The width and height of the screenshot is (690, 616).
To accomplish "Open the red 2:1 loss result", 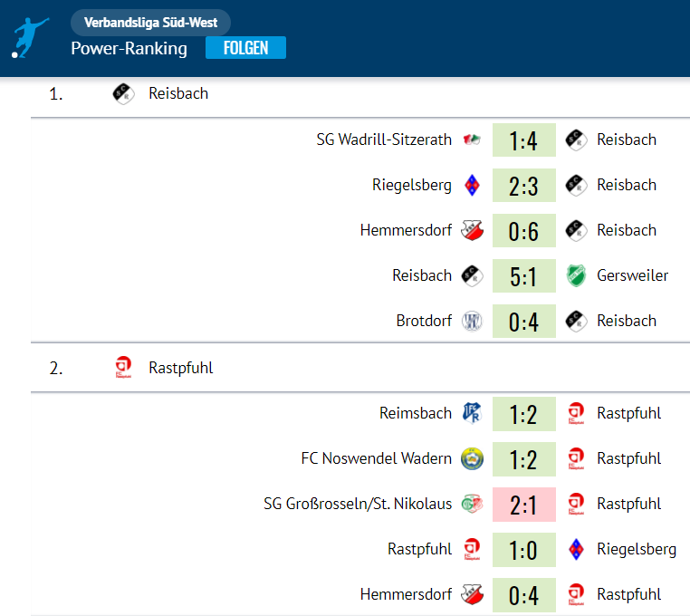I will [523, 505].
